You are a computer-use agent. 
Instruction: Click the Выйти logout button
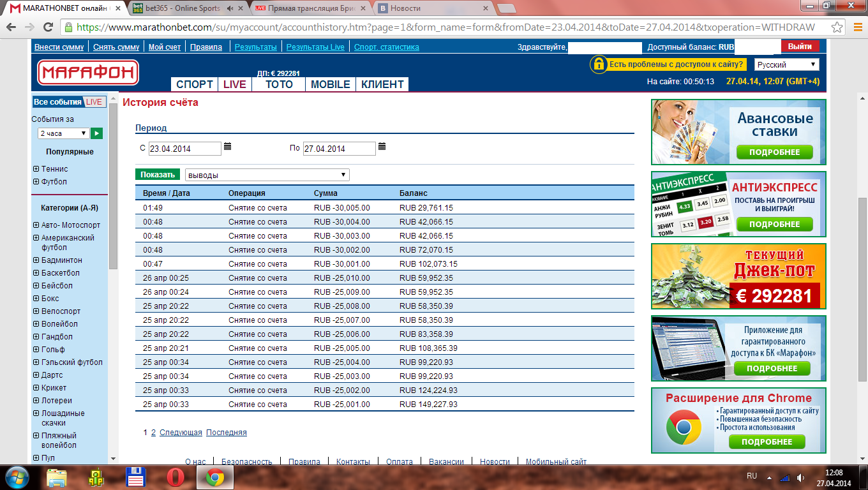[x=800, y=47]
